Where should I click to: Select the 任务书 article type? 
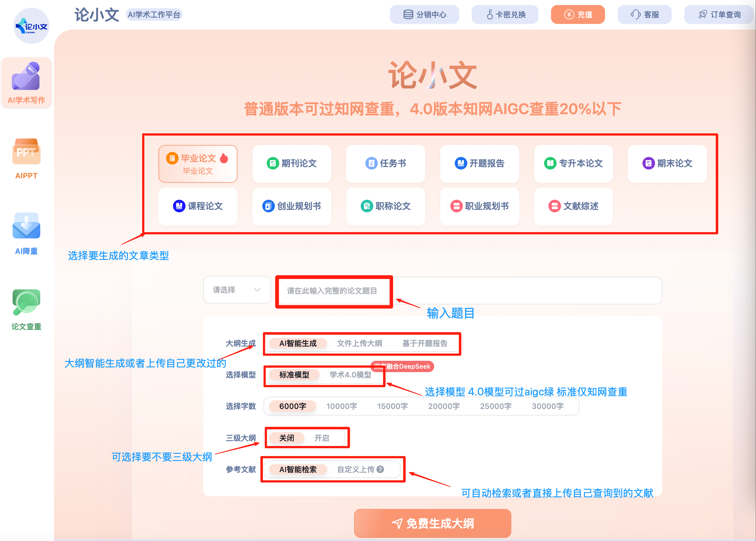[x=386, y=164]
